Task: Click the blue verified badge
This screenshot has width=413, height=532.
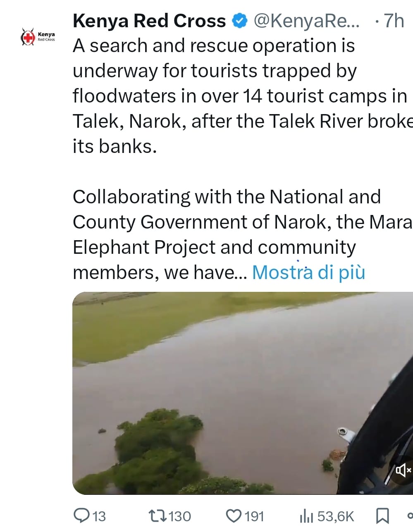Action: point(239,21)
